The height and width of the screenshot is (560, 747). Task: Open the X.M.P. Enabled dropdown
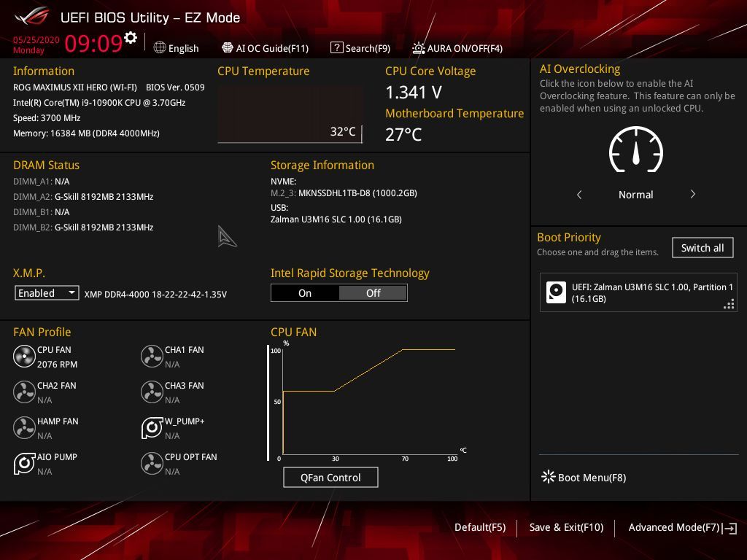[x=47, y=293]
